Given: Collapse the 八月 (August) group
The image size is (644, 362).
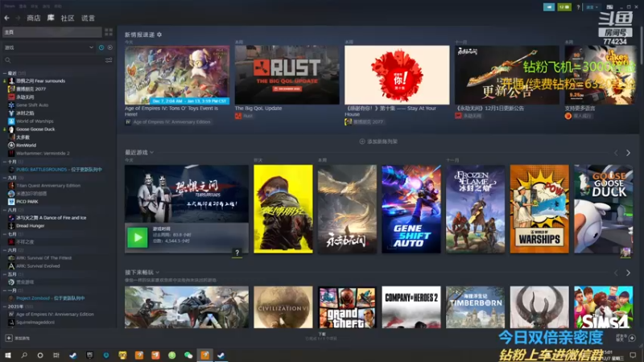Looking at the screenshot, I should [5, 210].
